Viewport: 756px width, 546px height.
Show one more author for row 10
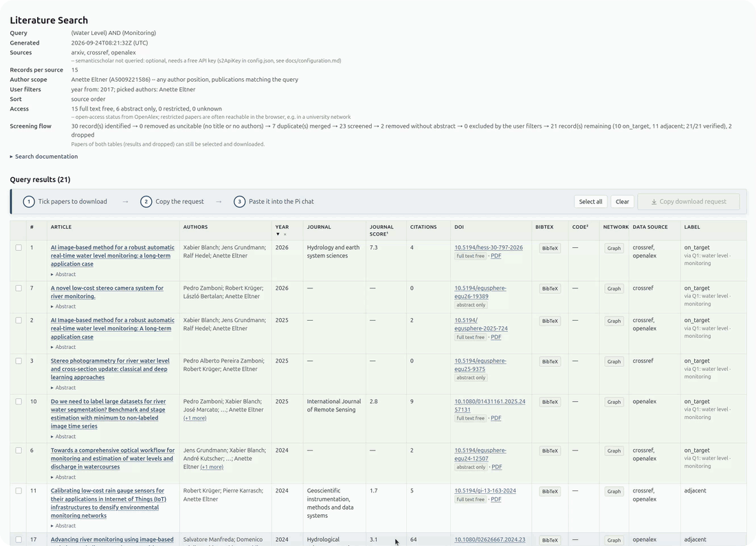(x=194, y=418)
